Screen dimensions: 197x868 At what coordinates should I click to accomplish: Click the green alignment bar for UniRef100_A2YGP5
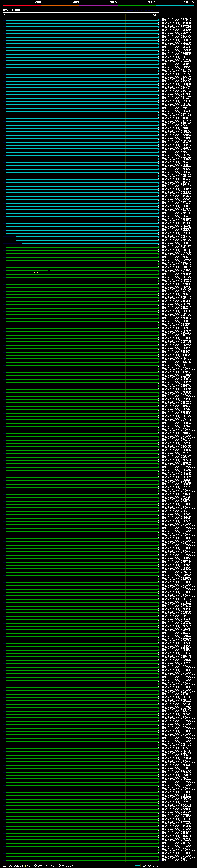pos(82,271)
